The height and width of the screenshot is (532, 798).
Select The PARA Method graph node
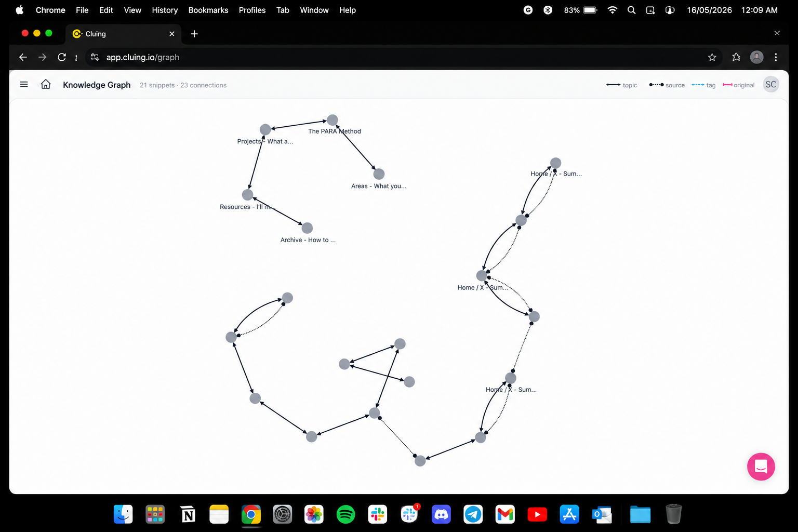coord(332,120)
